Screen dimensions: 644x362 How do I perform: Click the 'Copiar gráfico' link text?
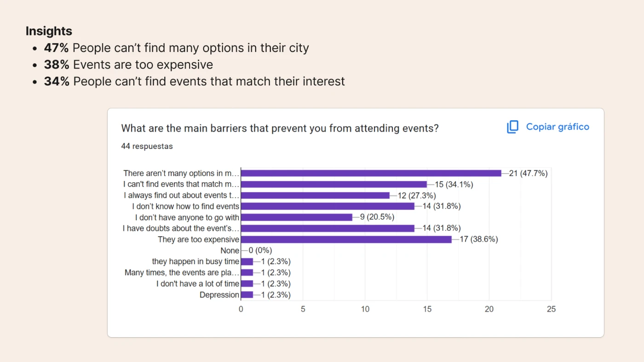558,127
